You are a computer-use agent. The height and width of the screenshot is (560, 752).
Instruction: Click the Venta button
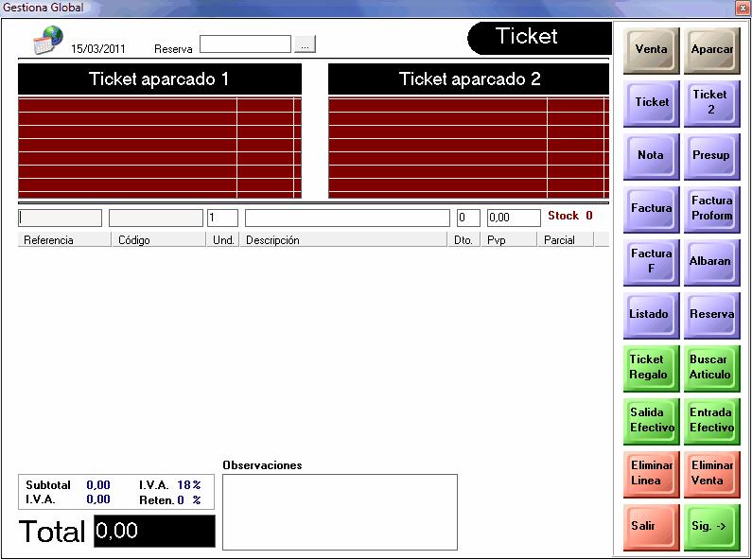point(652,50)
